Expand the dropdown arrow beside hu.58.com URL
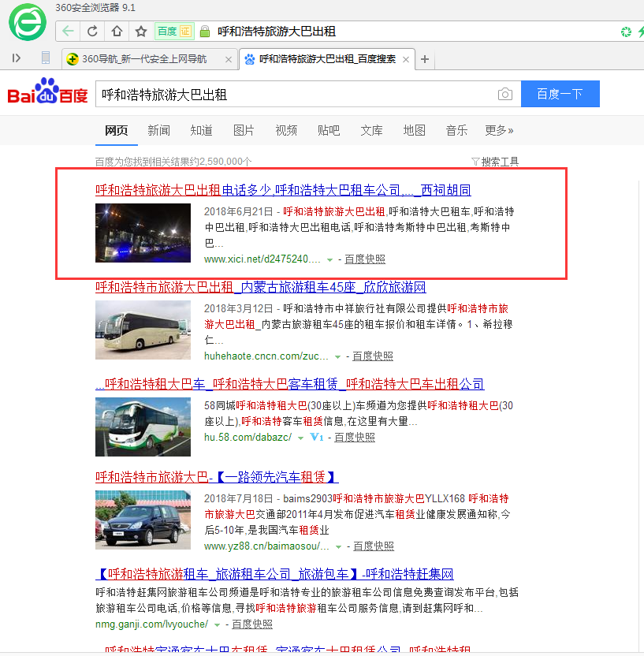 pyautogui.click(x=300, y=438)
